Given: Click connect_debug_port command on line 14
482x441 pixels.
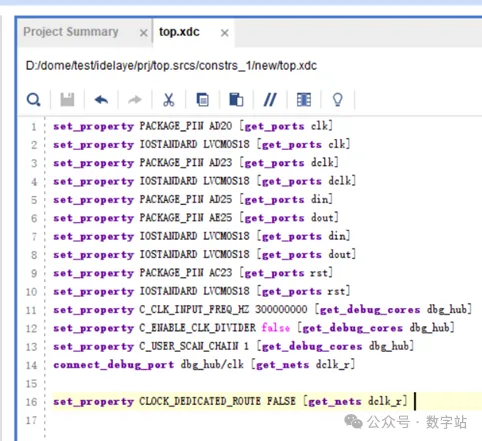Looking at the screenshot, I should pyautogui.click(x=114, y=365).
